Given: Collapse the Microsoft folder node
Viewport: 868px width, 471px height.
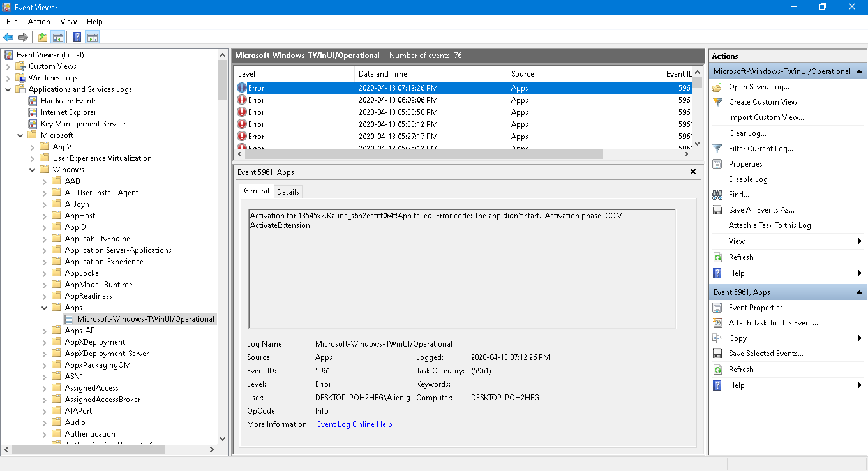Looking at the screenshot, I should tap(20, 135).
